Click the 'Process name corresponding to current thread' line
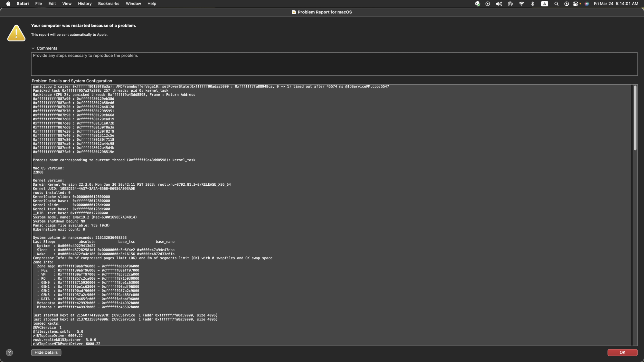The height and width of the screenshot is (362, 644). (114, 160)
